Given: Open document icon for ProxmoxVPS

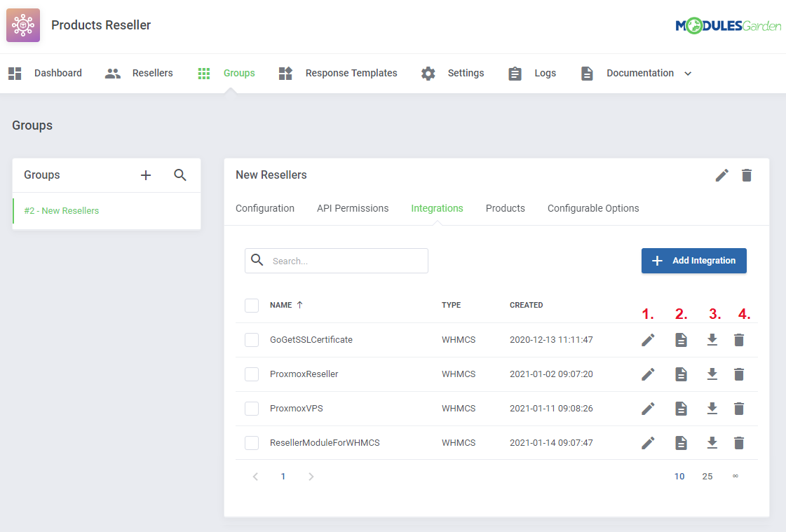Looking at the screenshot, I should [681, 409].
